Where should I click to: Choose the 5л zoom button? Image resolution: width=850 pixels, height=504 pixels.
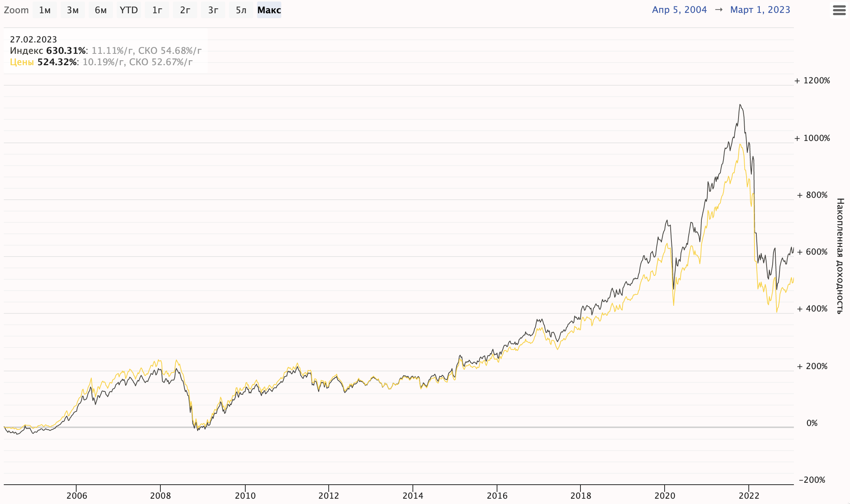(241, 10)
